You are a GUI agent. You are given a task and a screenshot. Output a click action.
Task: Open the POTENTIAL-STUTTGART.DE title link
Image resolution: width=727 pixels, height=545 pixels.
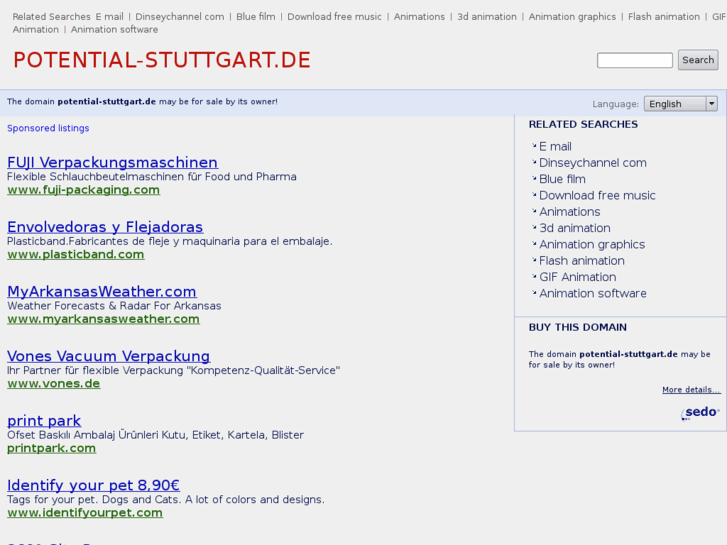162,60
